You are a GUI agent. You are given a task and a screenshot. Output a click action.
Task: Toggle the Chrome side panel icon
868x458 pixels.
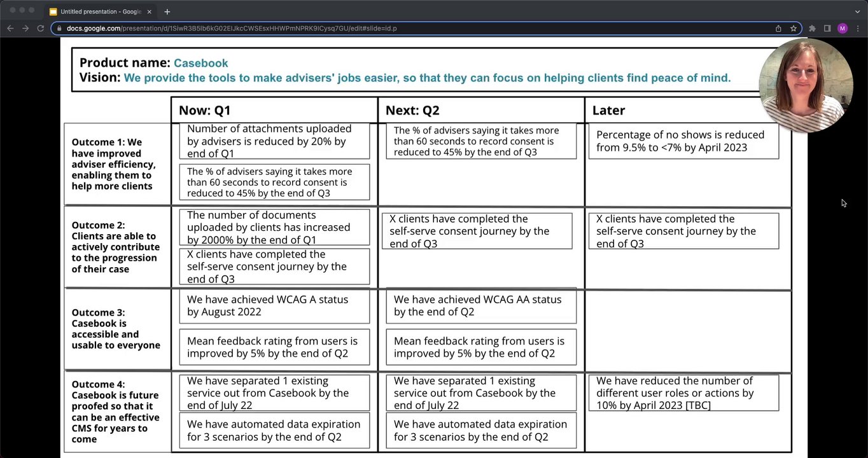coord(827,28)
